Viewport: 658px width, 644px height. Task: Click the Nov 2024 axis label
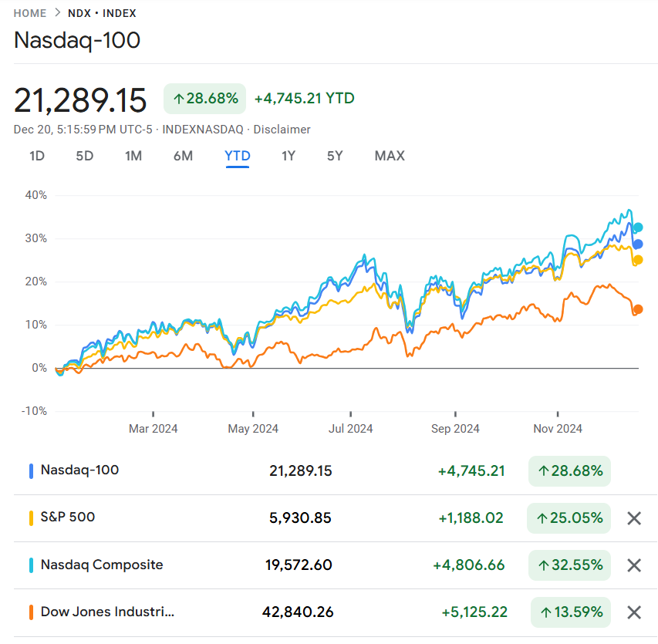click(558, 429)
